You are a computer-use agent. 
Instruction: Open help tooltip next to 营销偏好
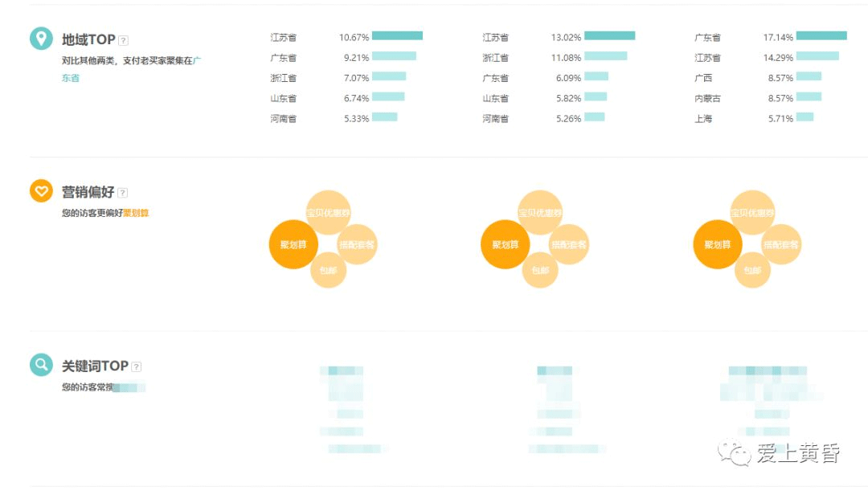click(x=123, y=193)
